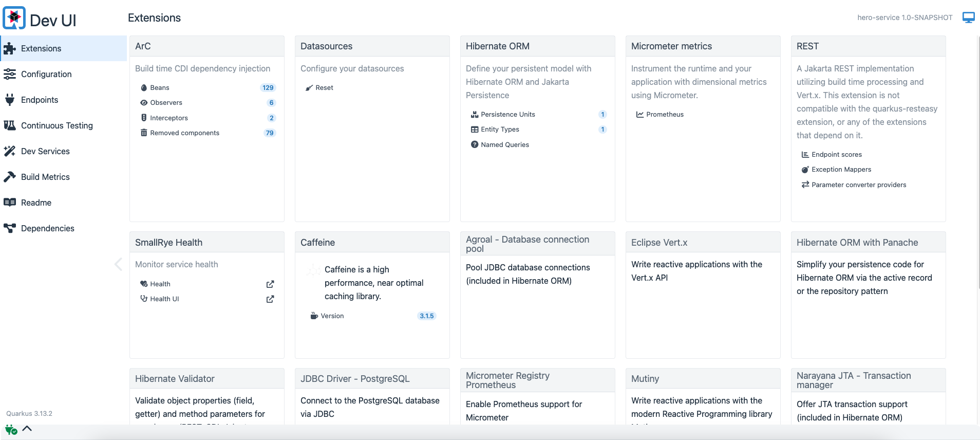This screenshot has height=440, width=980.
Task: Click the Hibernate ORM card title
Action: [x=498, y=46]
